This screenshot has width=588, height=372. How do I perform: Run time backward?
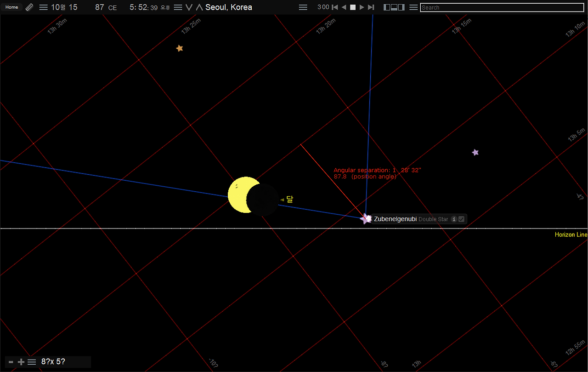coord(344,7)
